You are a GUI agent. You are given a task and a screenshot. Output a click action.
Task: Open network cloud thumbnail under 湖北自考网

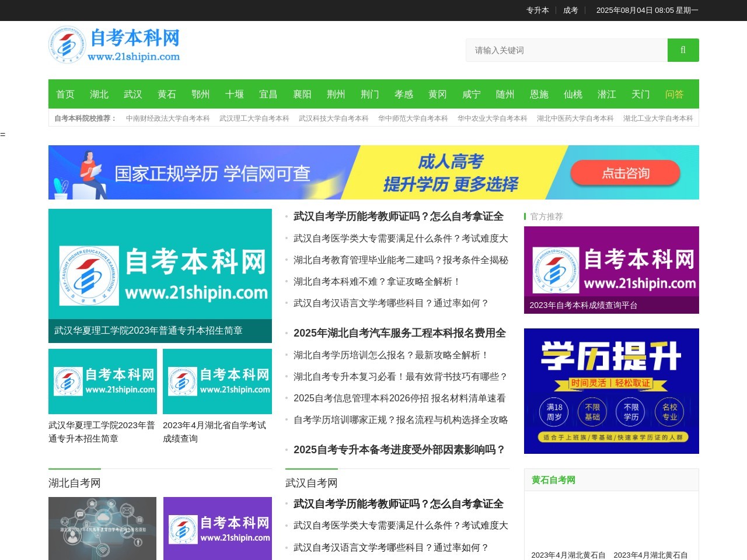coord(103,528)
